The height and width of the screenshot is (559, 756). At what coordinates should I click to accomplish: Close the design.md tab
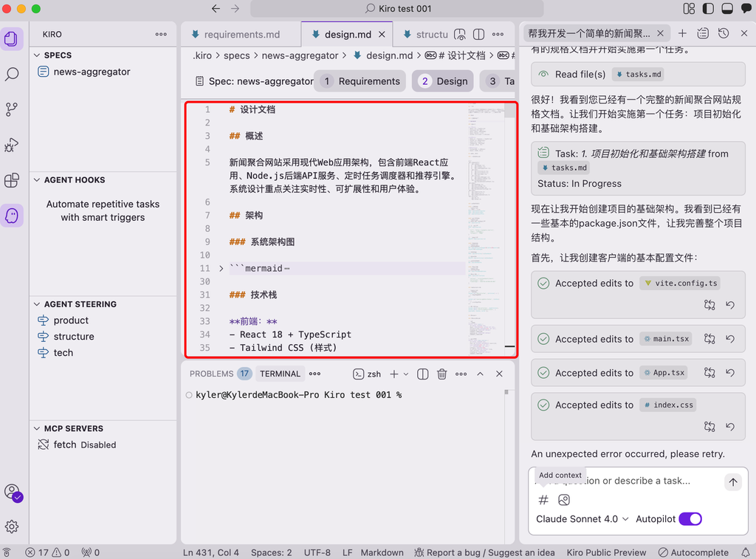click(382, 34)
